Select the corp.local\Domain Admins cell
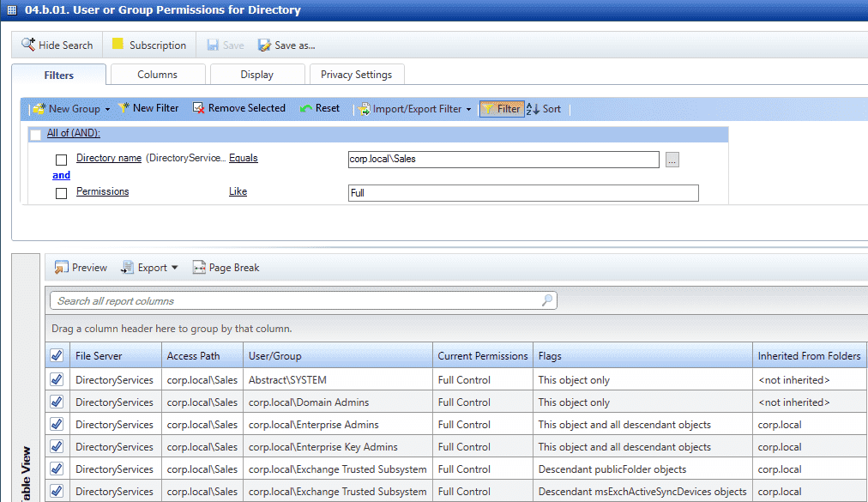This screenshot has height=502, width=868. pyautogui.click(x=338, y=402)
